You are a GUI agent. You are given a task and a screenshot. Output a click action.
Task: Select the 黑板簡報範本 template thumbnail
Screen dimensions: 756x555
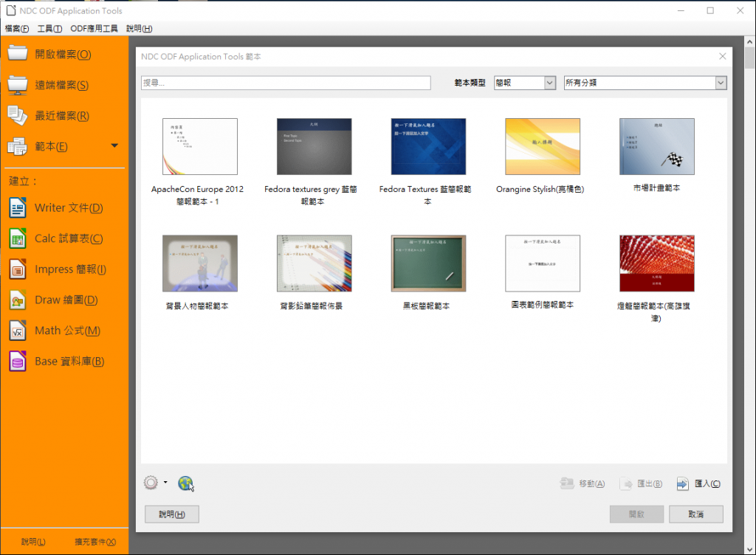tap(427, 263)
